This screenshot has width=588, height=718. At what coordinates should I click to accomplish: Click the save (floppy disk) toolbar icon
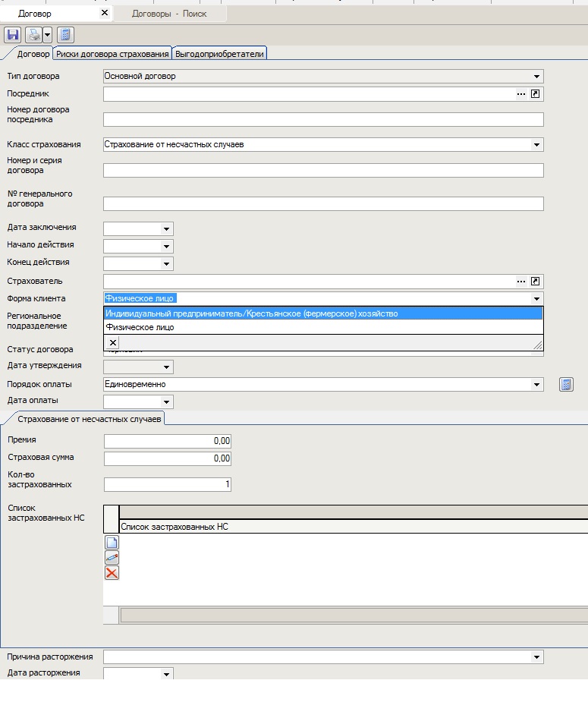coord(12,35)
